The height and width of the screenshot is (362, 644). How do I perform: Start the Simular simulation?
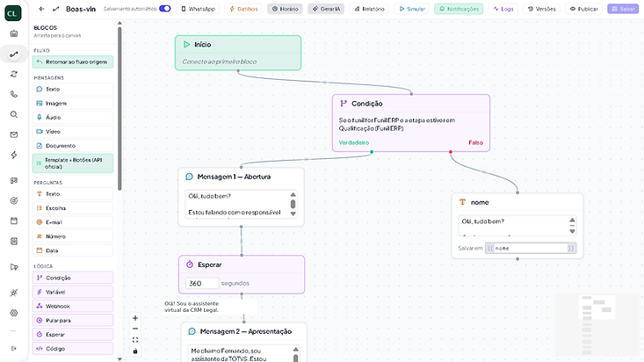412,9
